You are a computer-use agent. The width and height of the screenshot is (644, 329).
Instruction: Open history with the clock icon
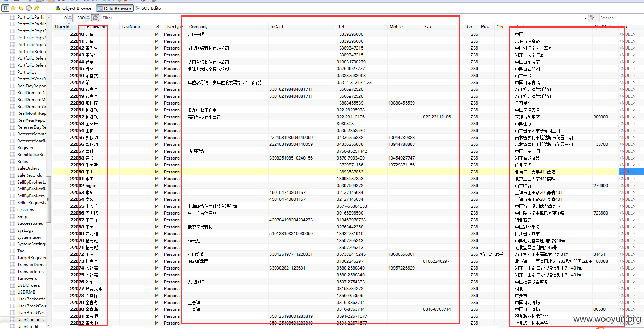pos(29,8)
